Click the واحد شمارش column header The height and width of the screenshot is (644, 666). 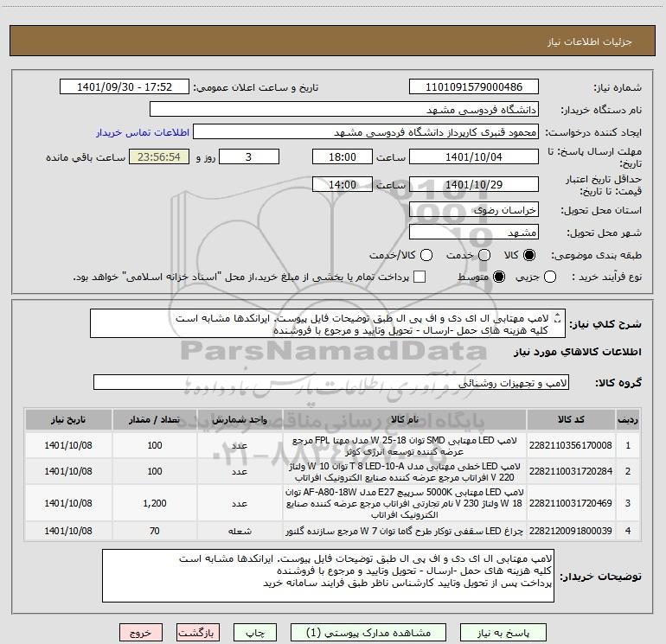(240, 420)
